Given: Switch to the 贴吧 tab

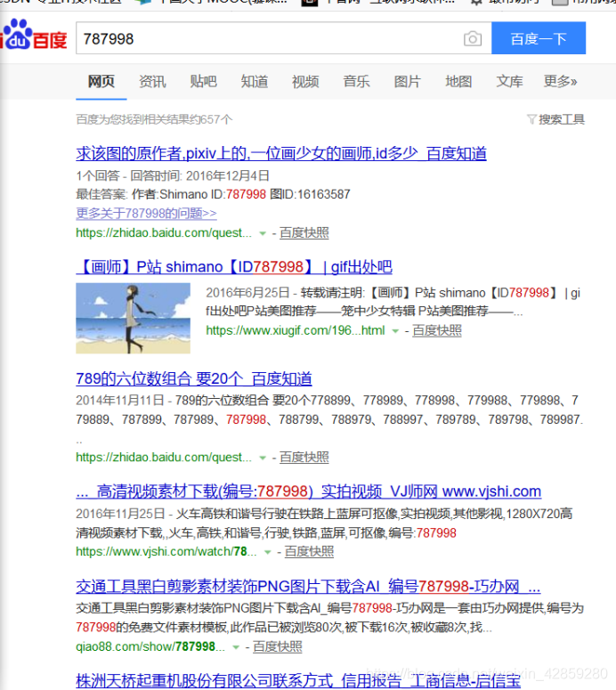Looking at the screenshot, I should point(203,81).
